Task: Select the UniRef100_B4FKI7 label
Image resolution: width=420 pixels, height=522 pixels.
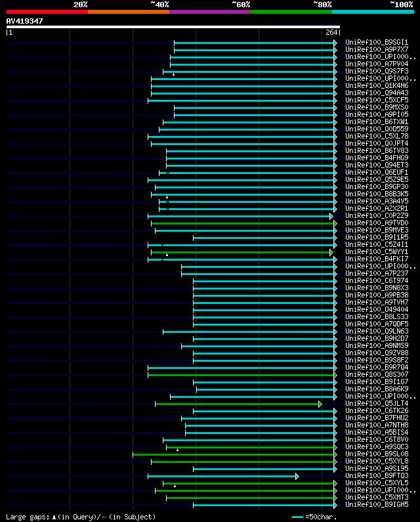Action: click(377, 259)
